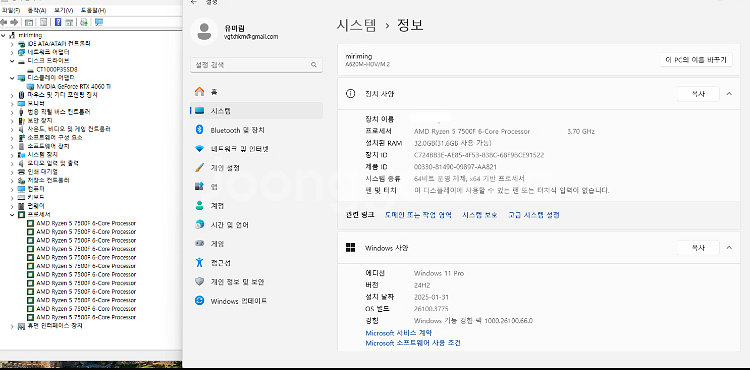Select 소프트웨어 장치 category
The width and height of the screenshot is (750, 370).
[x=48, y=146]
